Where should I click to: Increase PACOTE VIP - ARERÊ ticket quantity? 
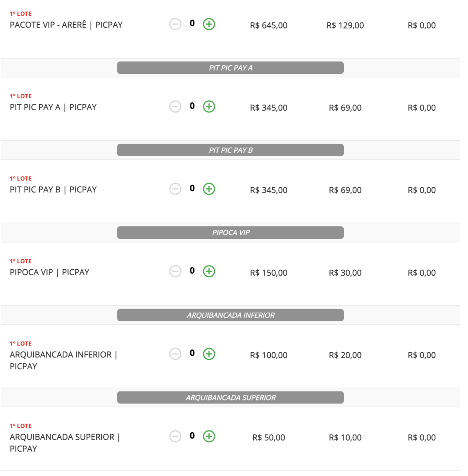pos(209,24)
